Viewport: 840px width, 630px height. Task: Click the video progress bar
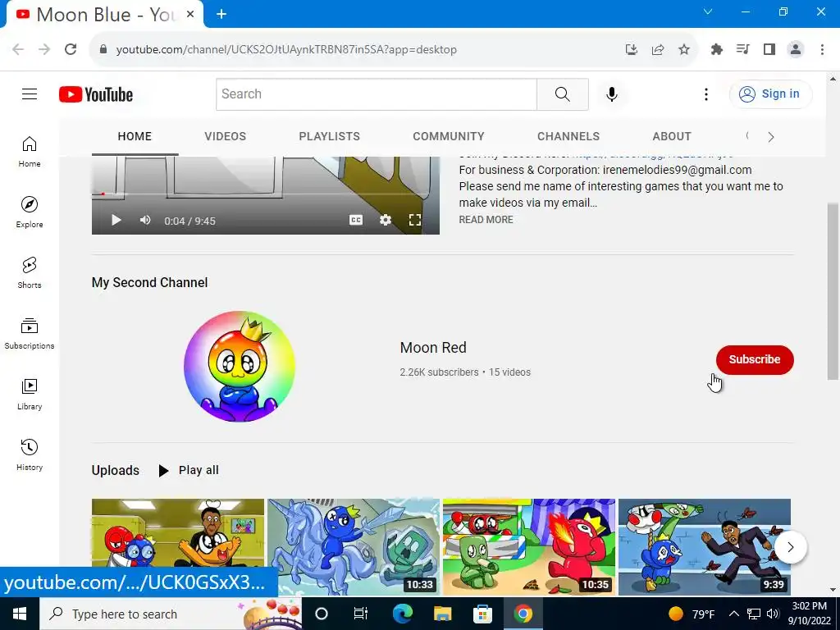[x=265, y=194]
